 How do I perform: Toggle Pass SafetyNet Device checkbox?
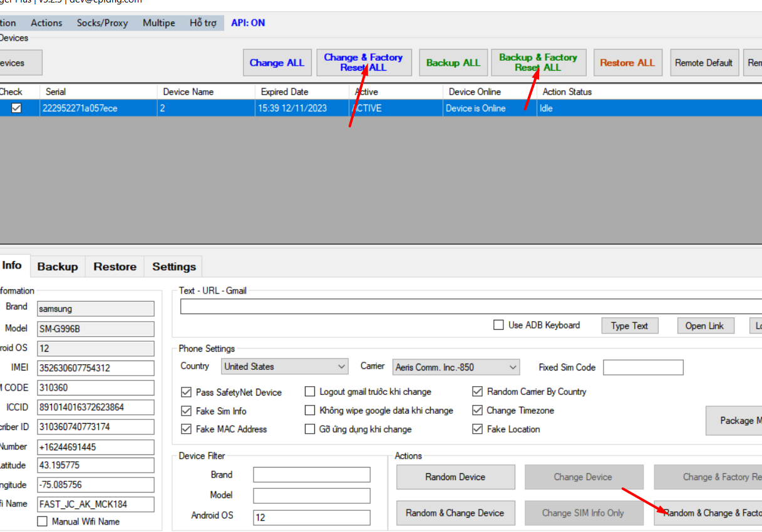pos(186,392)
